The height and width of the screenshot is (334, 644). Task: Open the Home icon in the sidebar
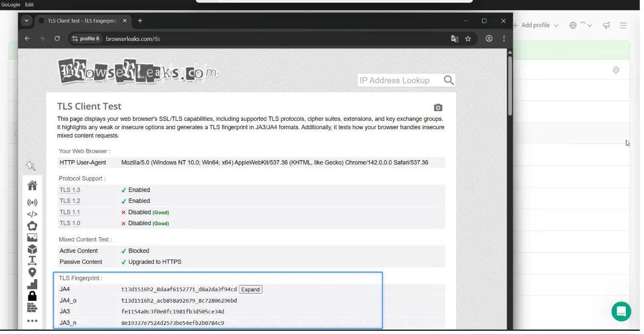click(32, 185)
